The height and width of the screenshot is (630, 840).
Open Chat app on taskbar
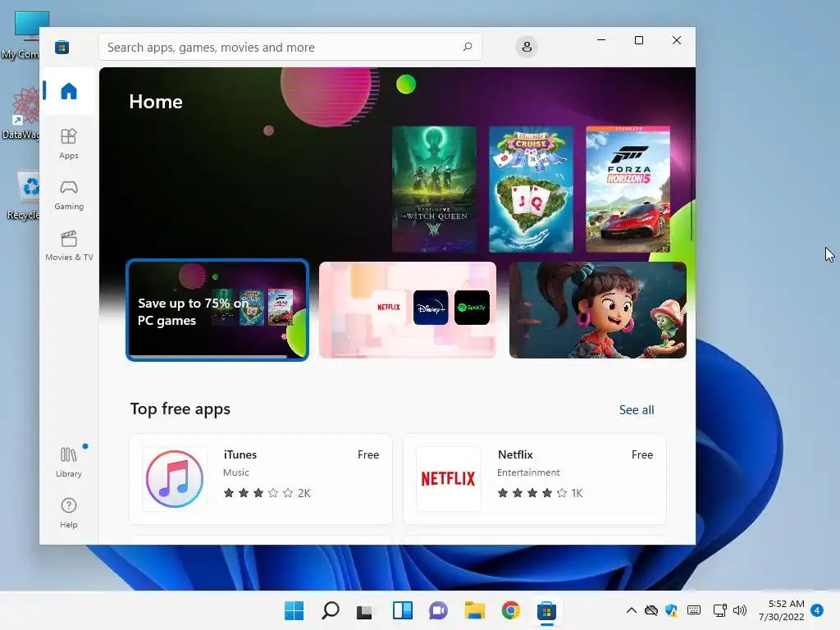coord(438,610)
